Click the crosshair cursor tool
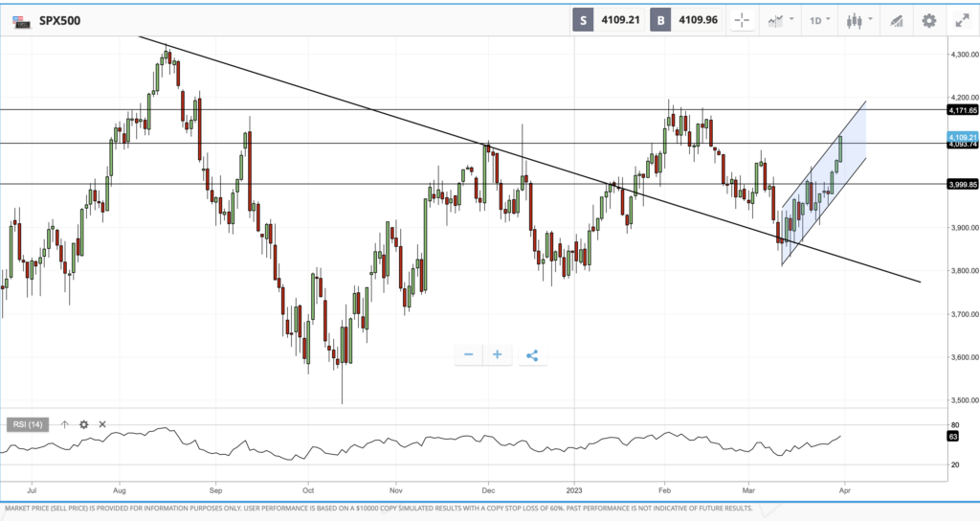 click(x=743, y=19)
